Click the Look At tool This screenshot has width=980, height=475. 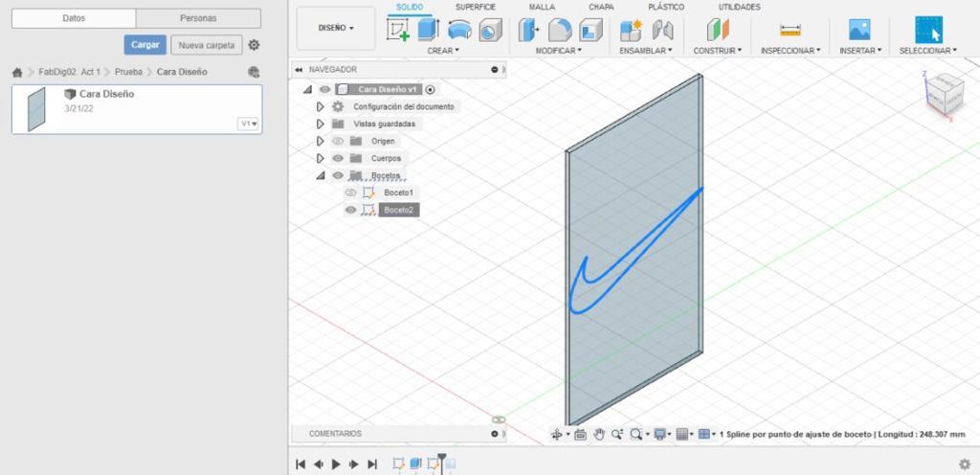(580, 434)
